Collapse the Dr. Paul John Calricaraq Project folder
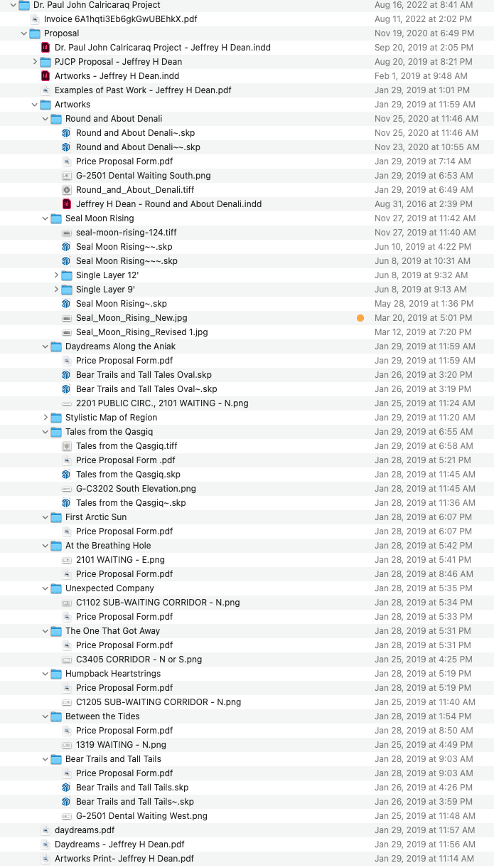The image size is (494, 868). click(x=14, y=5)
